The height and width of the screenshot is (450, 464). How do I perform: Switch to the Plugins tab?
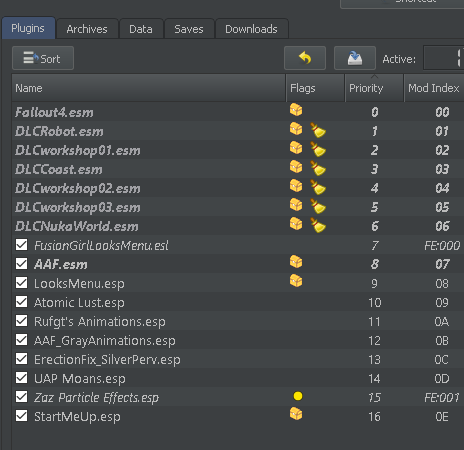pyautogui.click(x=28, y=28)
